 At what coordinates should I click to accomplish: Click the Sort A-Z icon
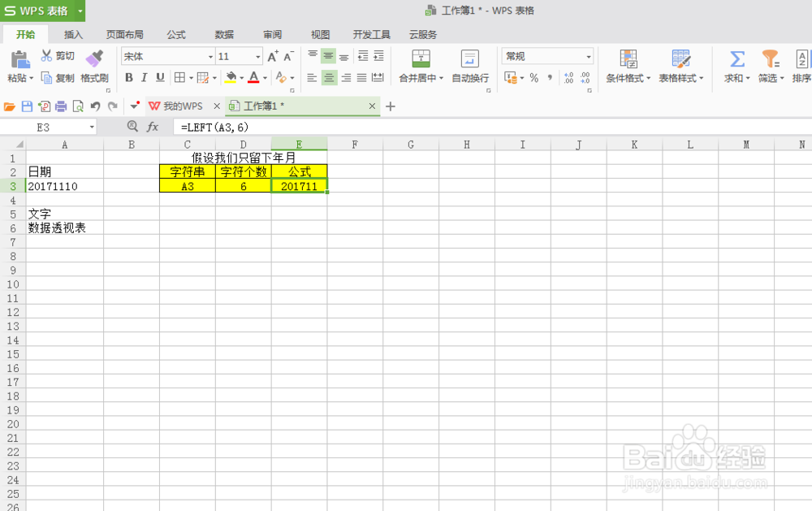coord(802,59)
